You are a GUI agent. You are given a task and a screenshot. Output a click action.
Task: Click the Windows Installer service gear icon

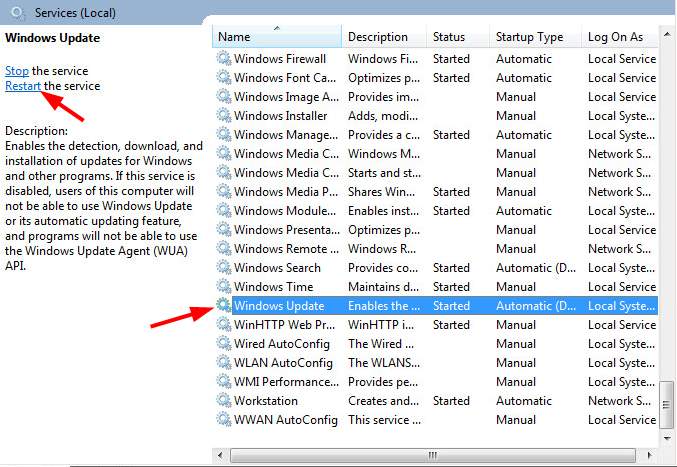click(224, 115)
